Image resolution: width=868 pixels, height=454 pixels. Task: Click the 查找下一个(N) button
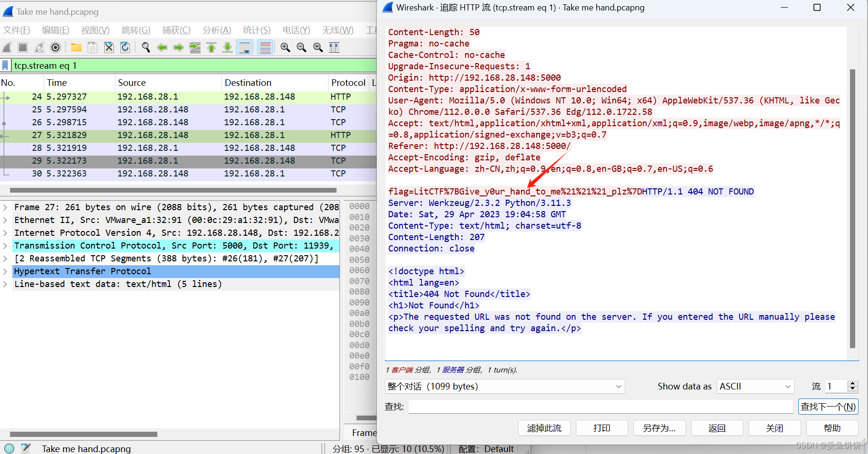click(828, 406)
